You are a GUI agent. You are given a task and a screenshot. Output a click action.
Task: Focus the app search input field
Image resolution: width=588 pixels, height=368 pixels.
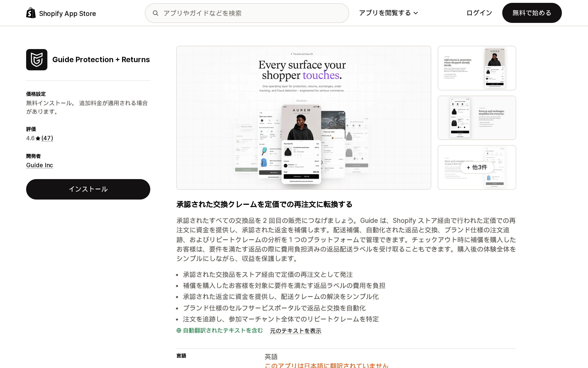point(247,13)
